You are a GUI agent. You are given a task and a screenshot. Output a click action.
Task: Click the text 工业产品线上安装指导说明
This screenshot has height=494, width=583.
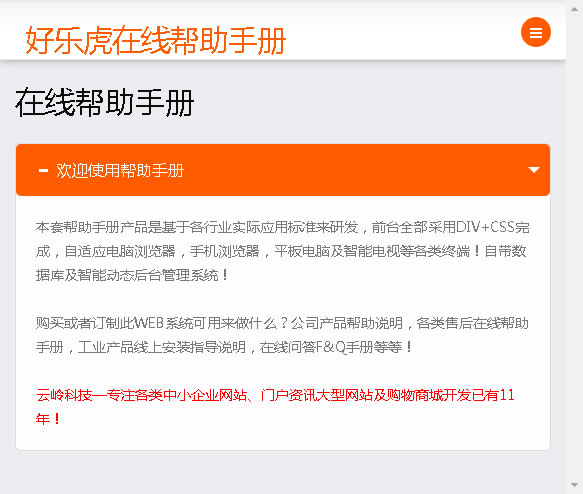[162, 348]
